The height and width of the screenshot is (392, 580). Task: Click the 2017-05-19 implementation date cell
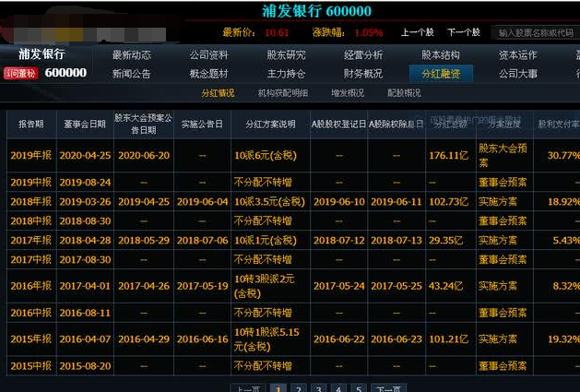[202, 286]
